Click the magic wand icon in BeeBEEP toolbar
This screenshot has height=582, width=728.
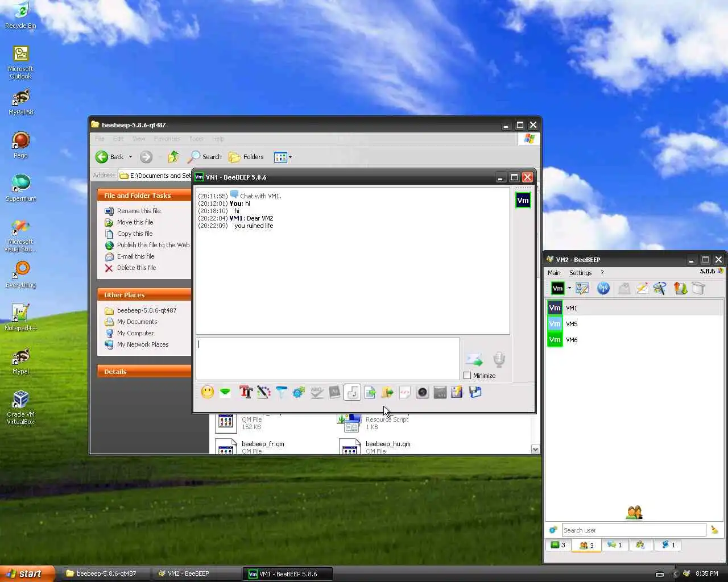click(660, 289)
